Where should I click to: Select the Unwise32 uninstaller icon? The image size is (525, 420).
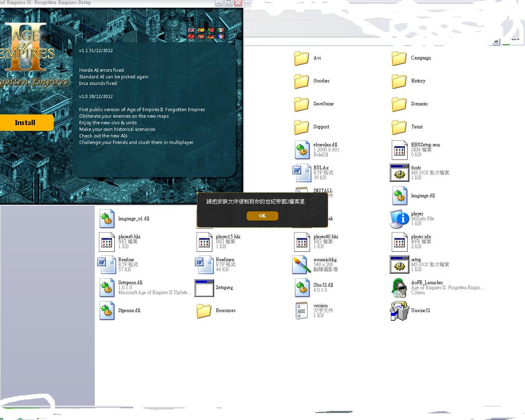(399, 310)
